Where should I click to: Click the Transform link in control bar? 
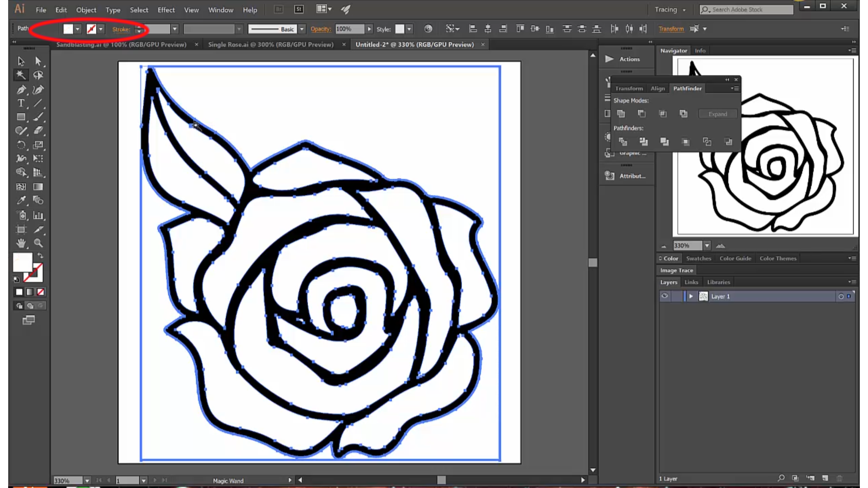[671, 29]
